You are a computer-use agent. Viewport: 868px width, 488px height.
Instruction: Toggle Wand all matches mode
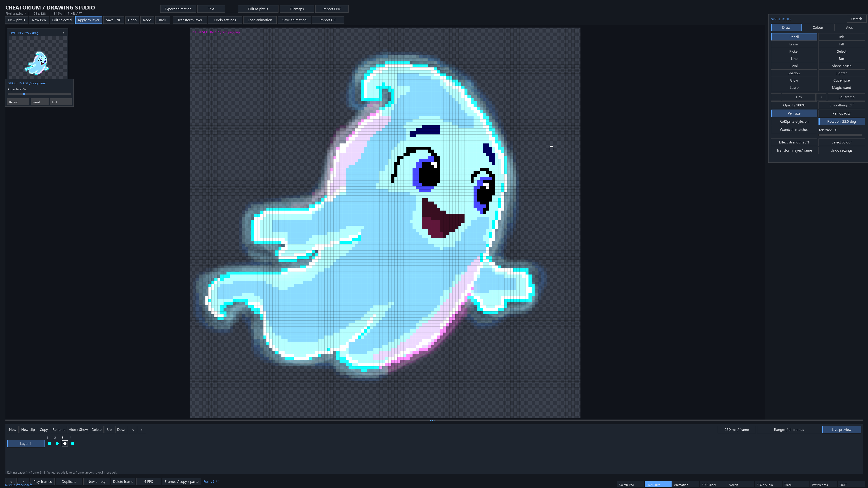click(794, 130)
